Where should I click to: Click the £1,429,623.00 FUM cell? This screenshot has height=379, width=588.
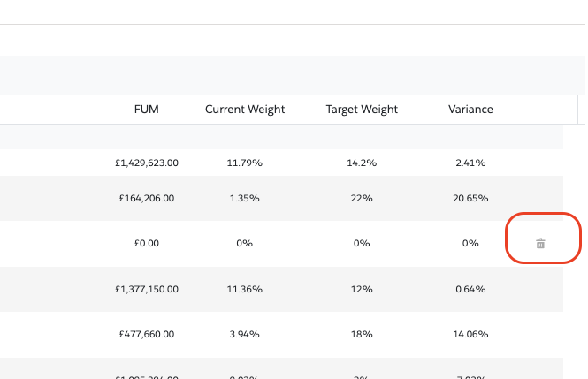click(x=147, y=163)
